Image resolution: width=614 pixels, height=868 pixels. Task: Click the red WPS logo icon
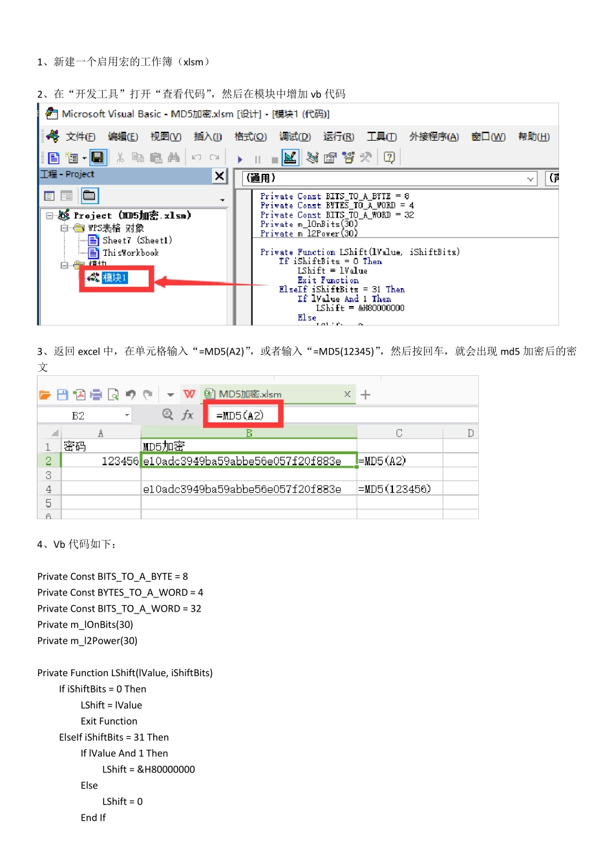[x=189, y=395]
